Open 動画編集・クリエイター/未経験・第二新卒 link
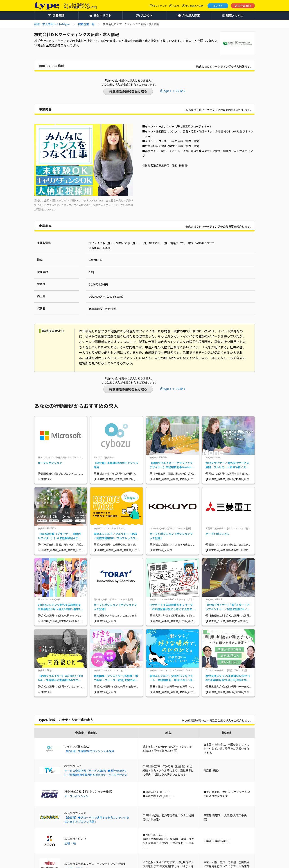This screenshot has width=289, height=868. 116,678
